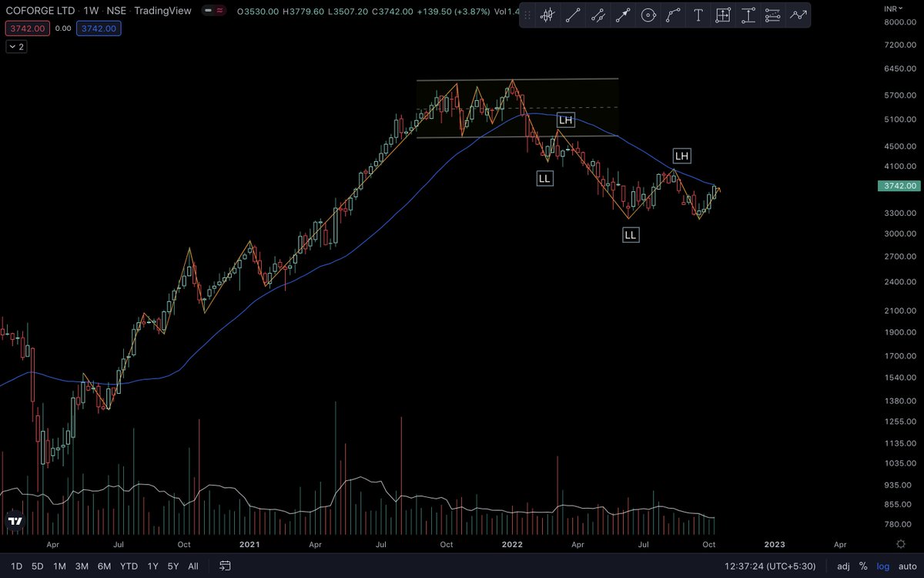Set chart range to 1M
This screenshot has width=924, height=578.
pos(59,566)
